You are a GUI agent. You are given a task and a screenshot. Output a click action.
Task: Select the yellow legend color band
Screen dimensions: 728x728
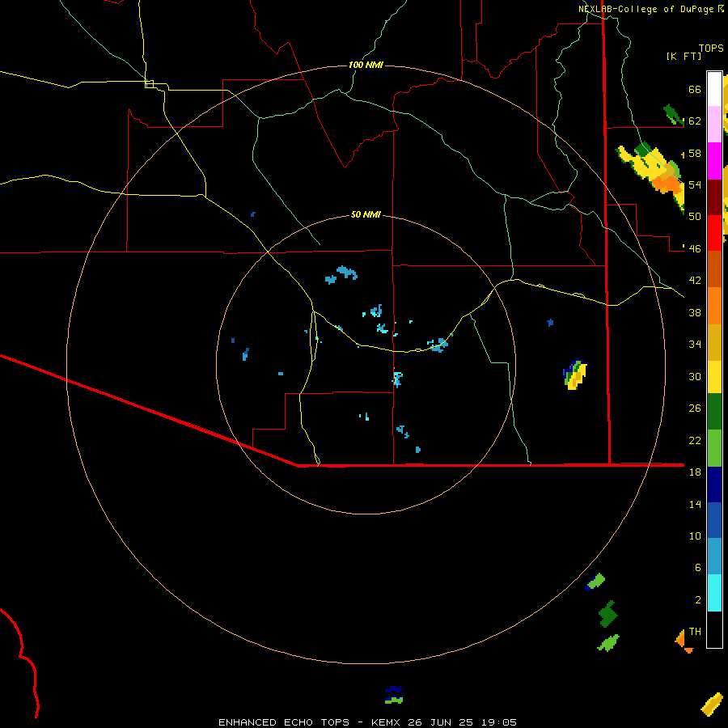[x=714, y=377]
